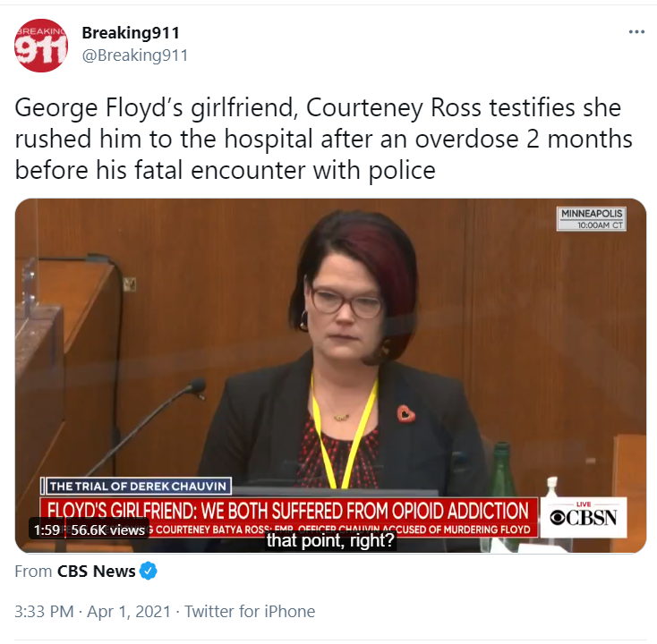The width and height of the screenshot is (657, 644).
Task: Open the Twitter for iPhone source link
Action: click(x=250, y=611)
